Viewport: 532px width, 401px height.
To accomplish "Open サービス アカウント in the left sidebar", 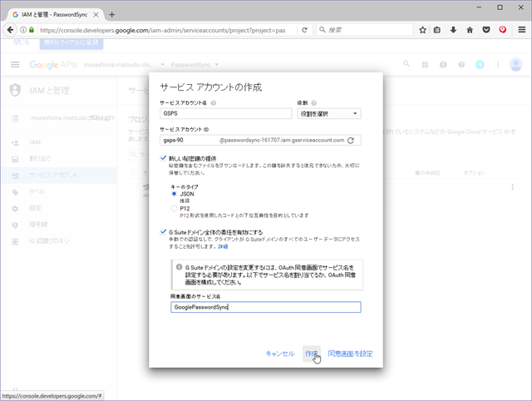I will point(59,176).
